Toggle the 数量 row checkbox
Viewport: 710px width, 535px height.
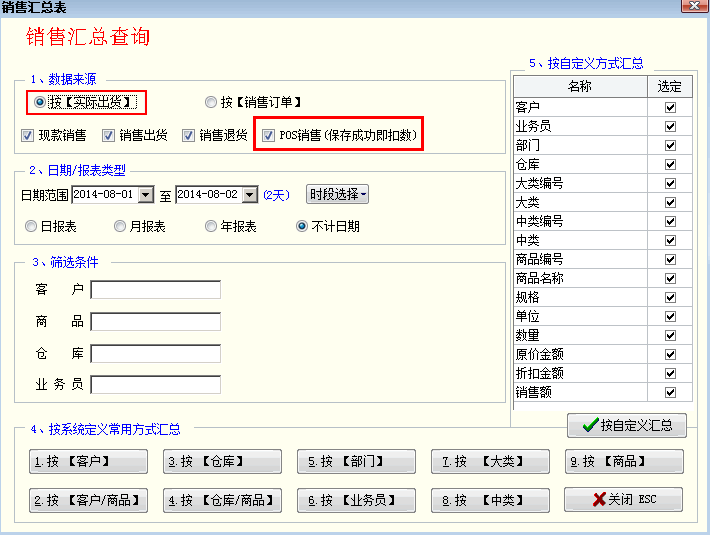coord(670,335)
